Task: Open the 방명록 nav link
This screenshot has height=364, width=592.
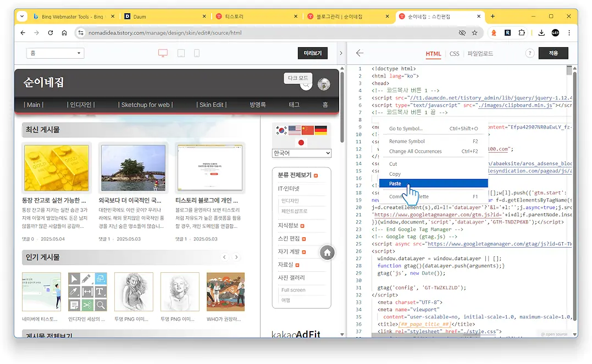Action: click(x=257, y=105)
